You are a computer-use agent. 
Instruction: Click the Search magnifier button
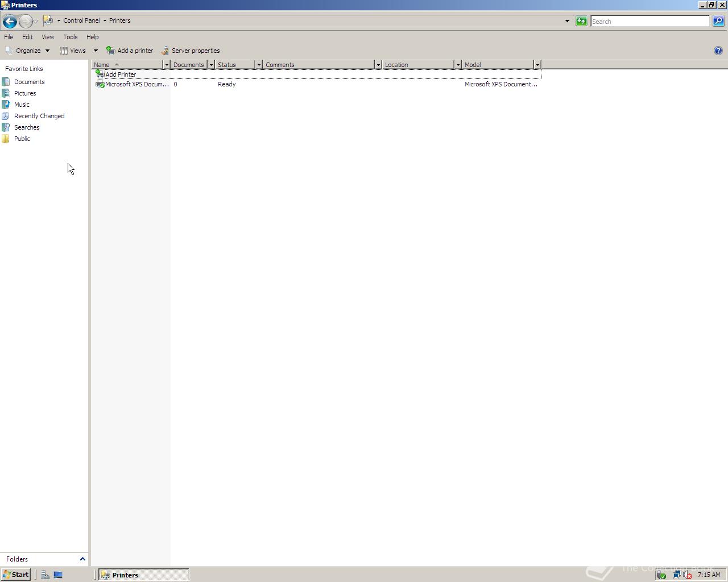click(x=718, y=21)
